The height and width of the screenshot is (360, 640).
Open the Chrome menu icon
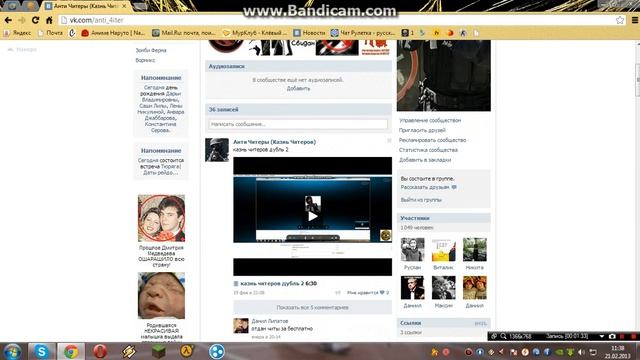(635, 20)
